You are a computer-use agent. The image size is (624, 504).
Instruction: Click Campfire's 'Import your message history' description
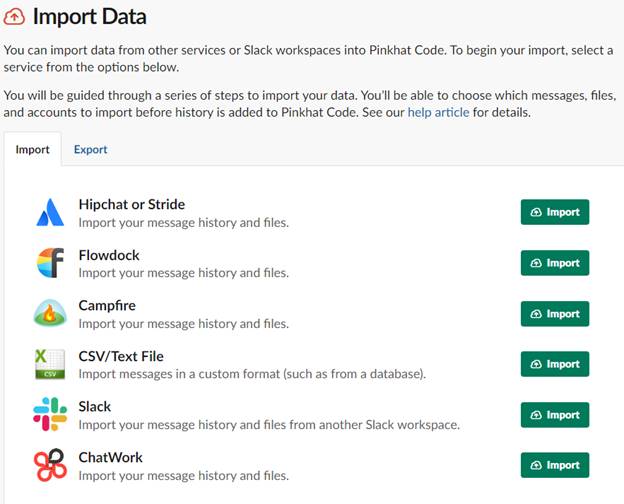pyautogui.click(x=184, y=324)
